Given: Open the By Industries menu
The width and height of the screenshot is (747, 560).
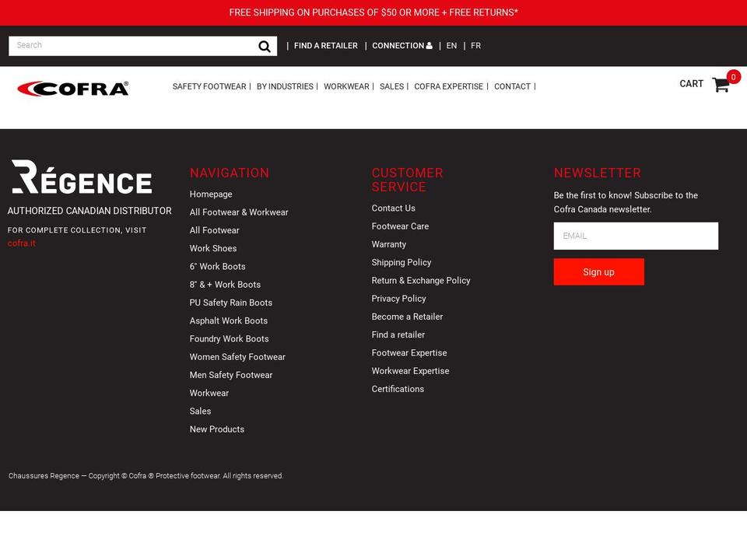Looking at the screenshot, I should (285, 86).
